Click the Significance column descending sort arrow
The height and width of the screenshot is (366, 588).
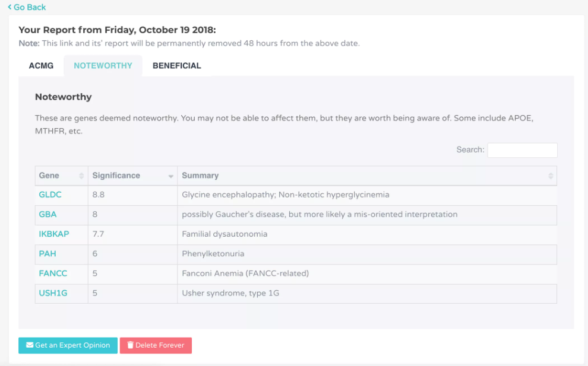coord(170,176)
